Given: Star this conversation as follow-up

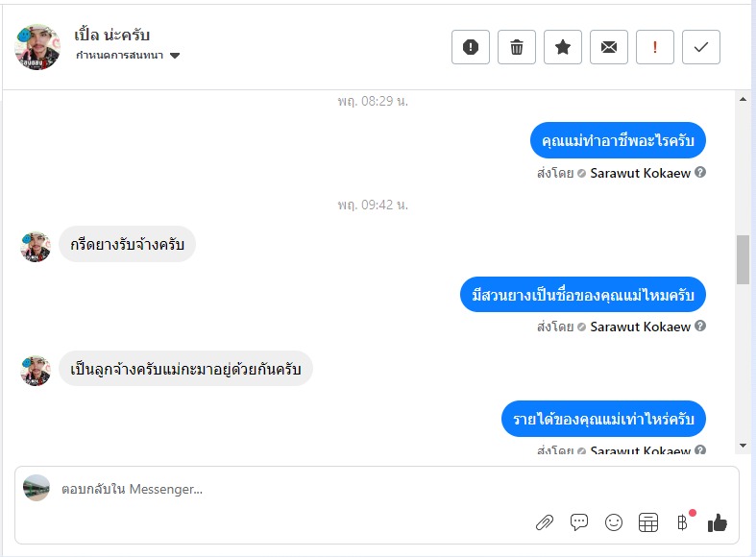Looking at the screenshot, I should (563, 47).
